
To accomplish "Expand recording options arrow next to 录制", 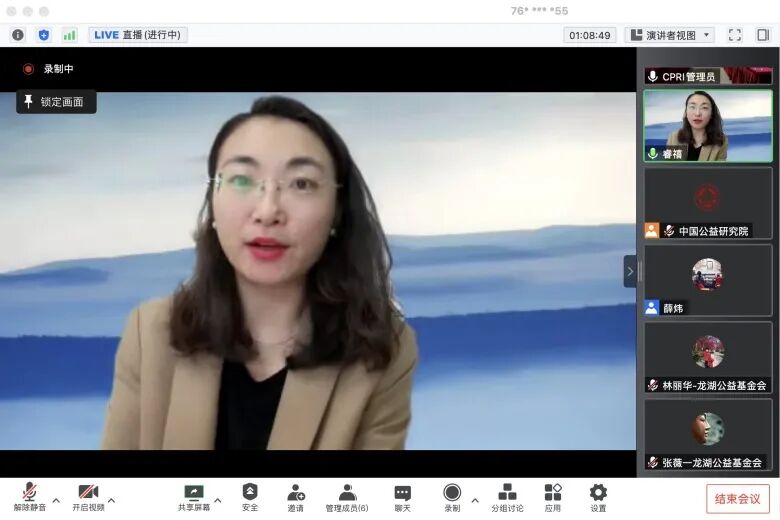I will coord(475,500).
